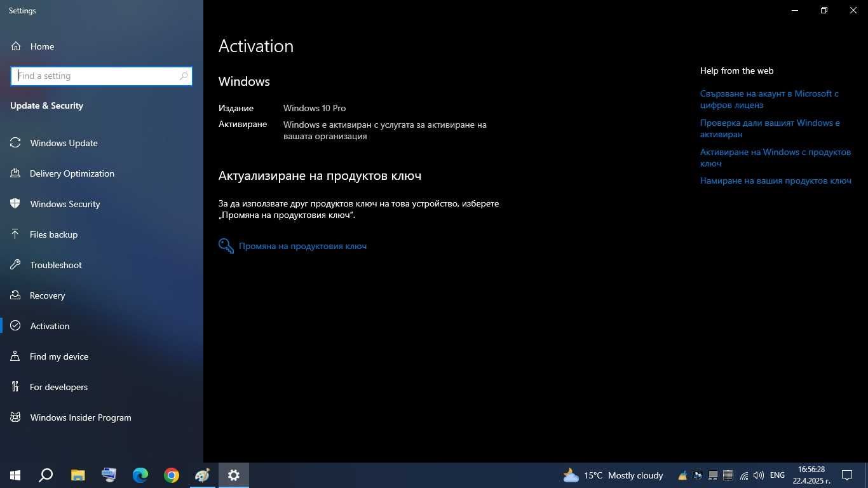The width and height of the screenshot is (868, 488).
Task: Launch Google Chrome from taskbar
Action: [x=171, y=475]
